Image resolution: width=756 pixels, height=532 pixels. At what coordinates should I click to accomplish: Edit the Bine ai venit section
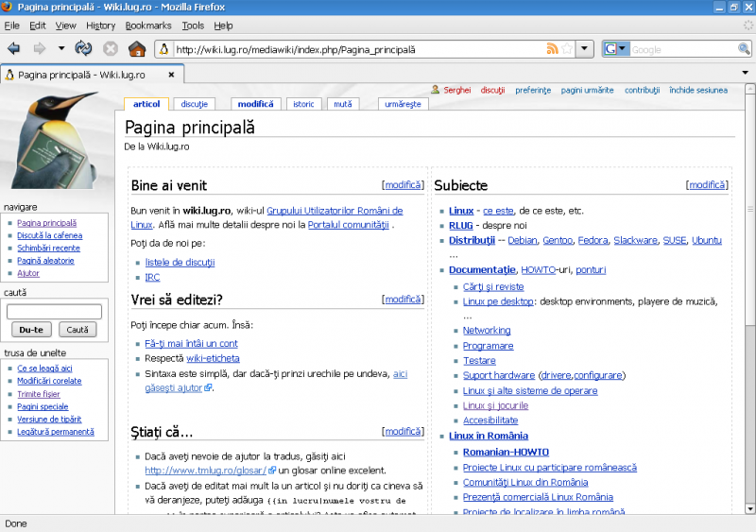click(404, 184)
